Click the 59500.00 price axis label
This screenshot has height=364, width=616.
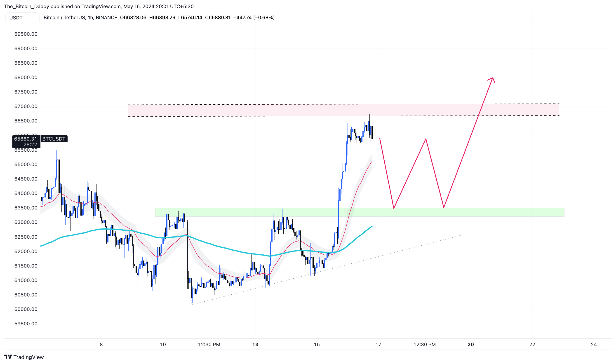26,324
